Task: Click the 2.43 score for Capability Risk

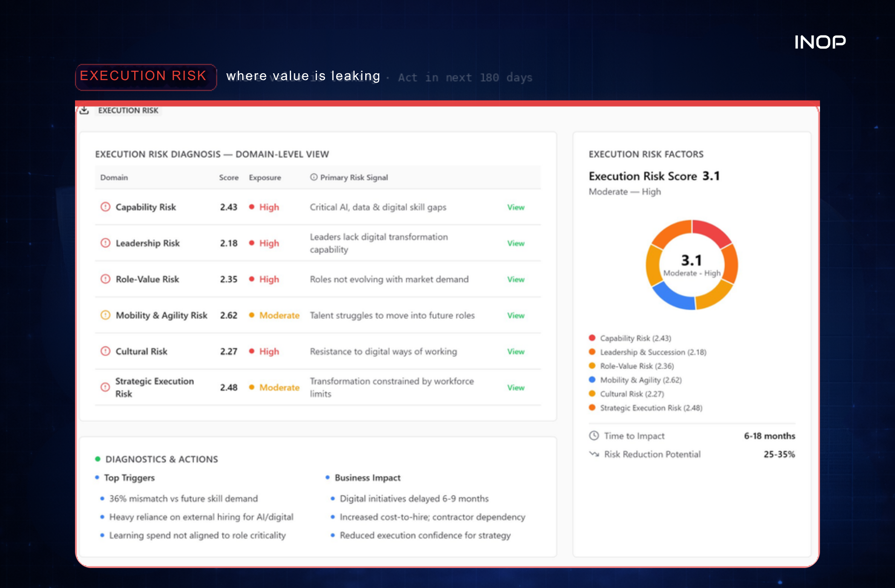Action: pyautogui.click(x=228, y=207)
